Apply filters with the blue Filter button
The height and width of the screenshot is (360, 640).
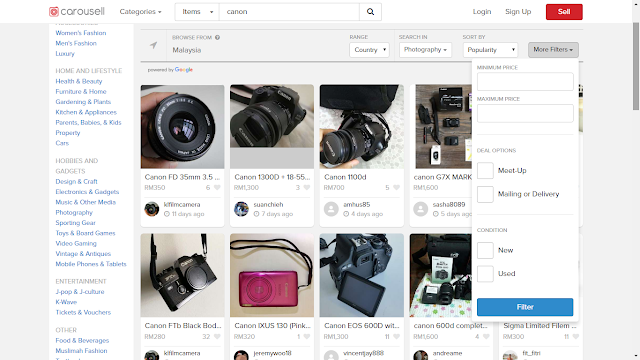pos(525,307)
